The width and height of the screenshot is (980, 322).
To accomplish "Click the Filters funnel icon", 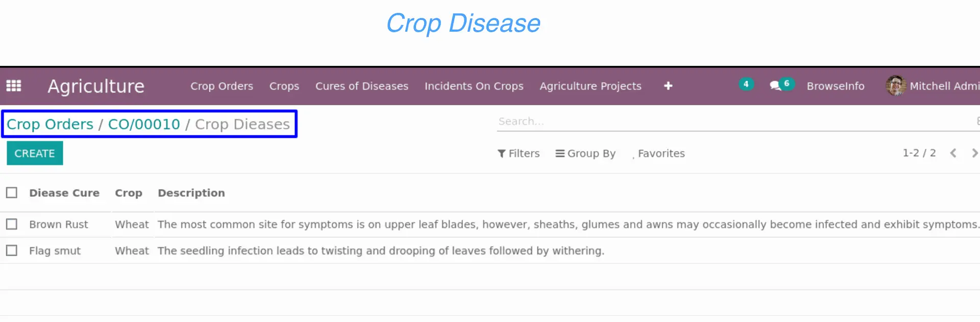I will (x=502, y=153).
